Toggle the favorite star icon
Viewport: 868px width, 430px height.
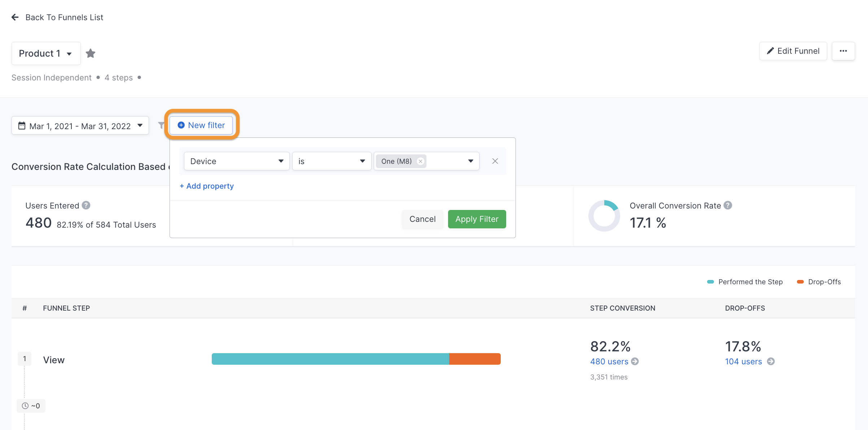click(91, 53)
